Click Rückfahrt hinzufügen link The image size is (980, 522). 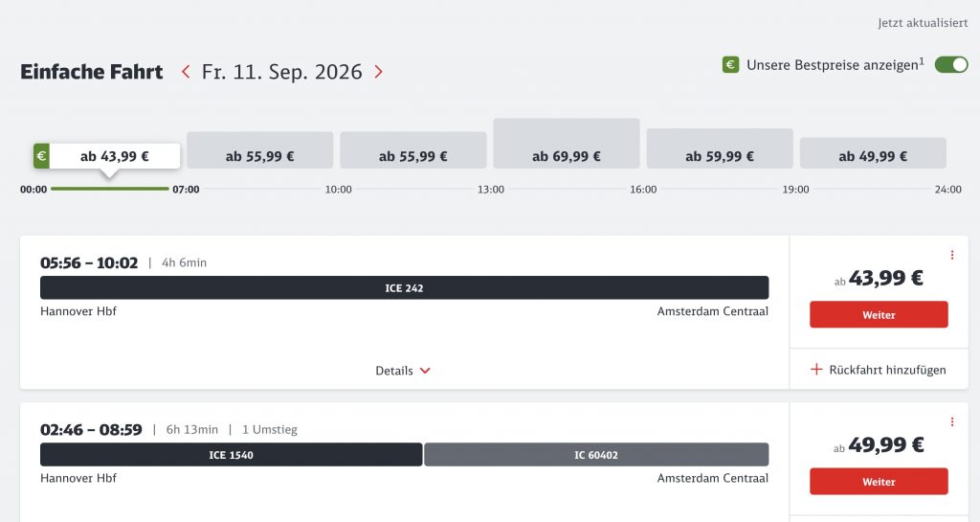(879, 370)
